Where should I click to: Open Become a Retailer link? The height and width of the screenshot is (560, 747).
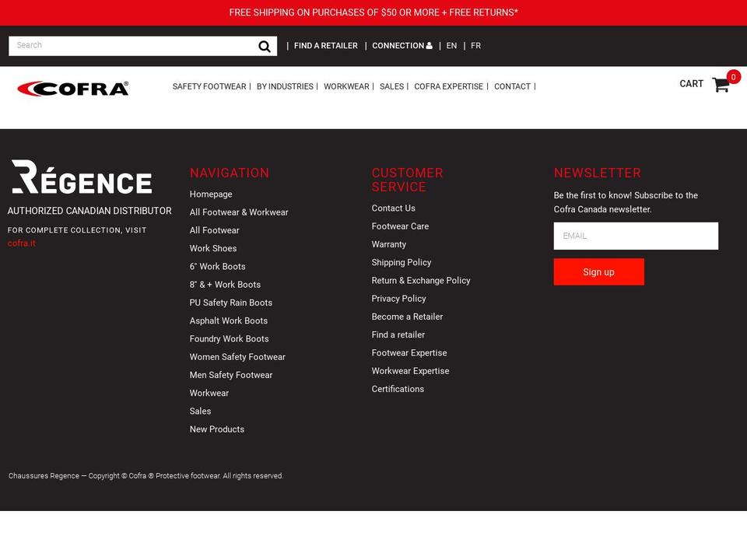[407, 317]
